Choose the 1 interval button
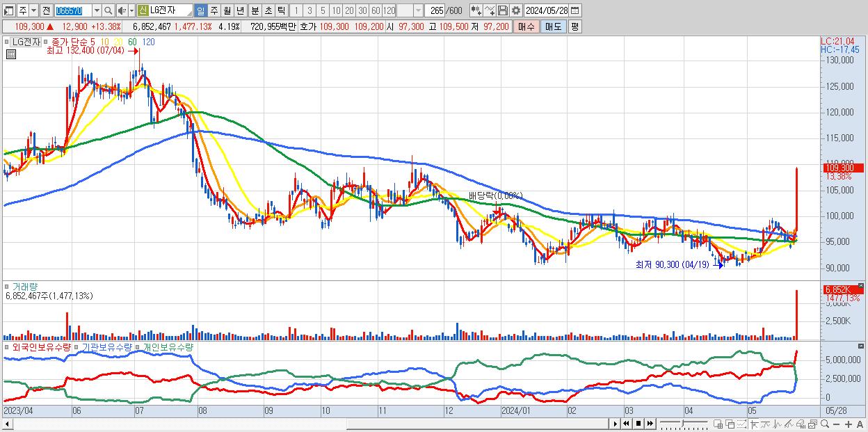 [x=296, y=10]
